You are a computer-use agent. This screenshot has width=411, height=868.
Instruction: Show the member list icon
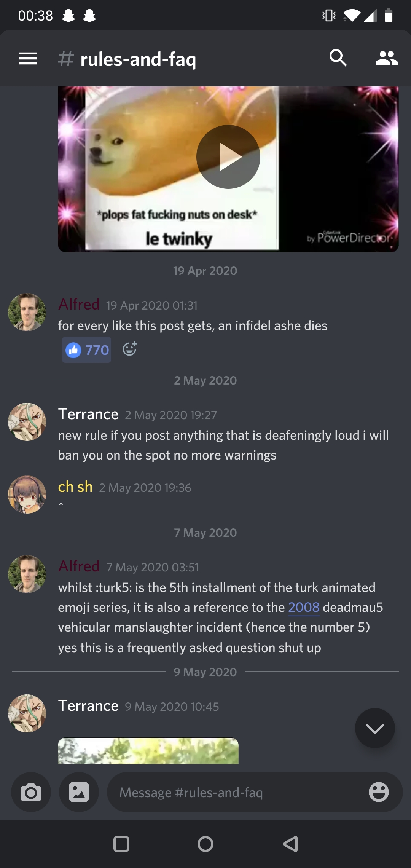tap(387, 58)
